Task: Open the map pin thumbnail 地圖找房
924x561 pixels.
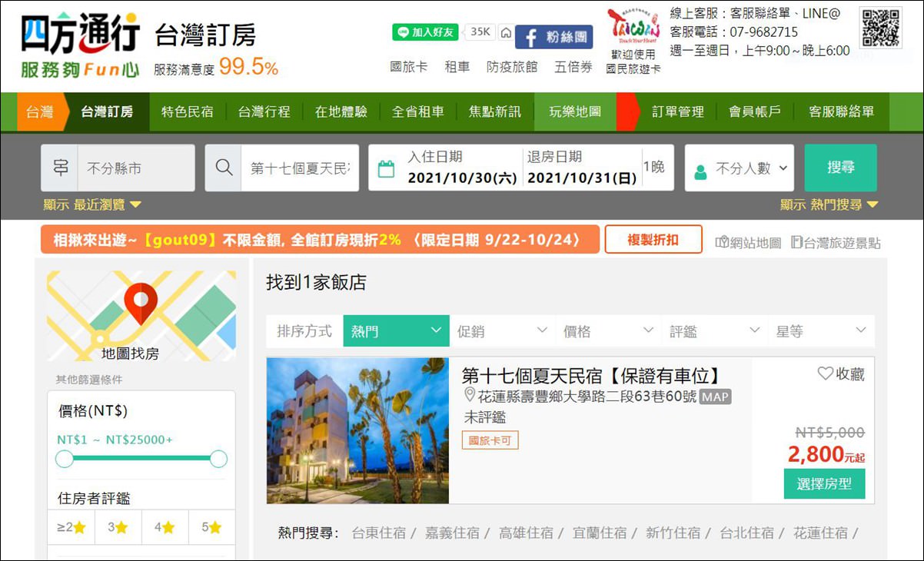Action: tap(141, 316)
